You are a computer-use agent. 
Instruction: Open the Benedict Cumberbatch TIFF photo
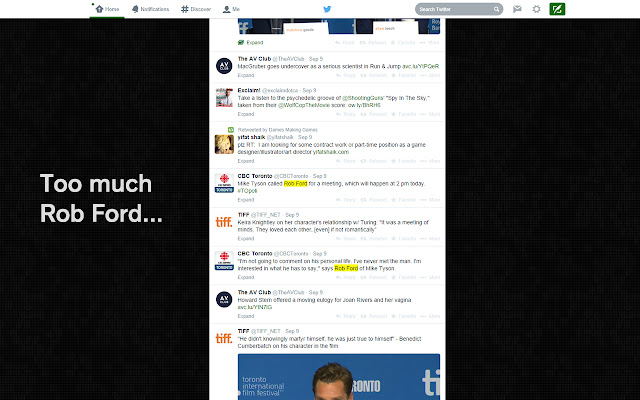339,377
